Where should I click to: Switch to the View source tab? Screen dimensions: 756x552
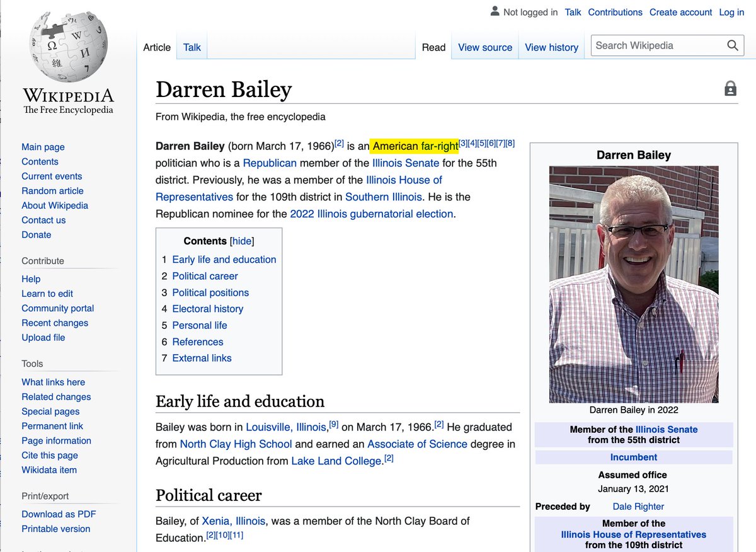tap(485, 47)
